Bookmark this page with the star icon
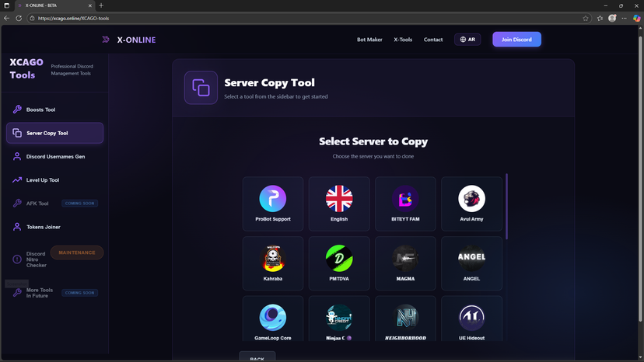Screen dimensions: 644x362 click(586, 18)
